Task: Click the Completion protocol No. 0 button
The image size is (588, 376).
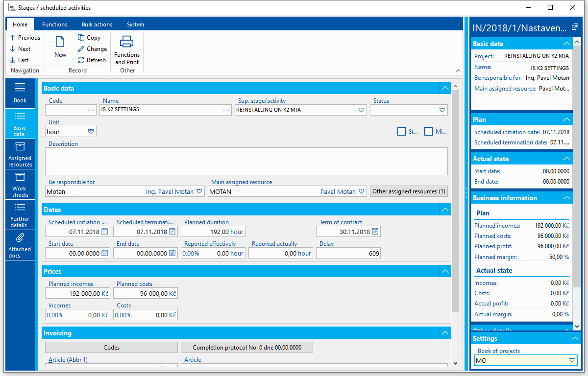Action: (247, 348)
